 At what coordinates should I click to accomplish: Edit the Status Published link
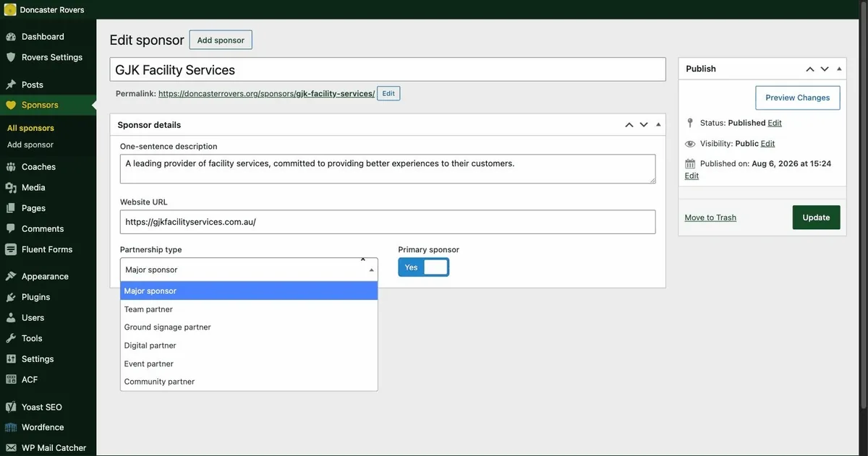click(775, 123)
